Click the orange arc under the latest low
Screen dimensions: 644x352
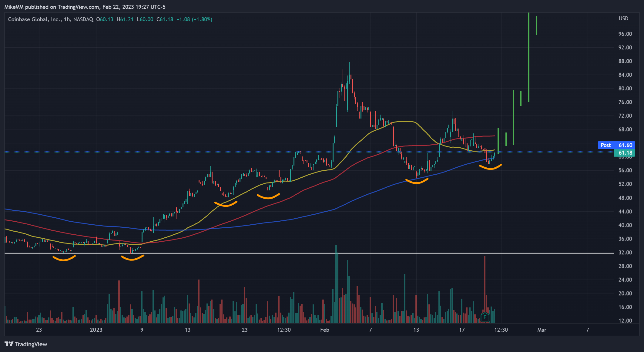[490, 167]
